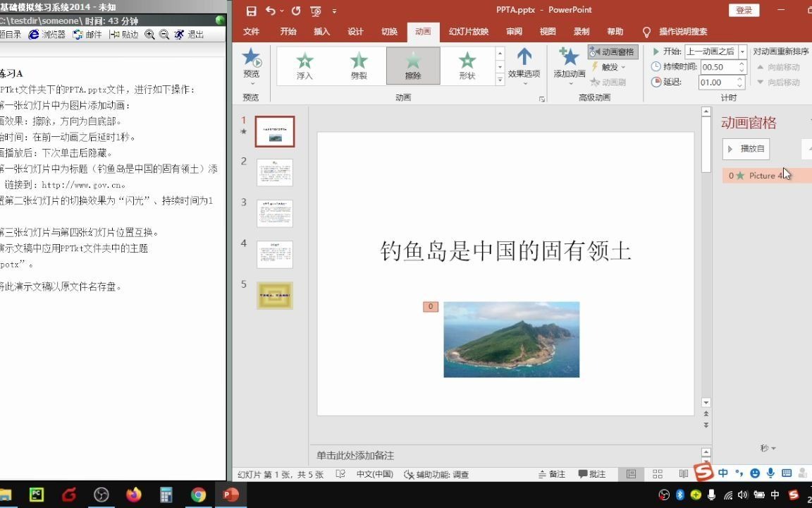The width and height of the screenshot is (812, 508).
Task: Select the 劈裂 (Split) animation effect
Action: click(x=358, y=65)
